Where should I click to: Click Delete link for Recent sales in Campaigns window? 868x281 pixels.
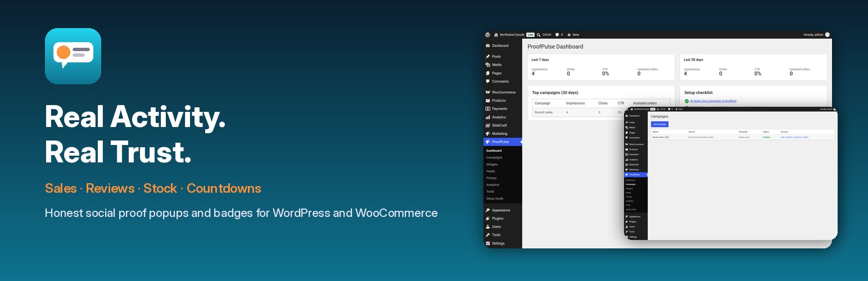(x=806, y=137)
